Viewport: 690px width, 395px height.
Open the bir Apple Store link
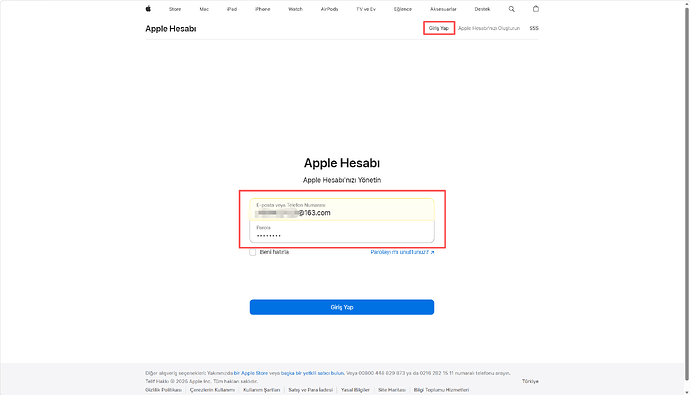click(251, 373)
